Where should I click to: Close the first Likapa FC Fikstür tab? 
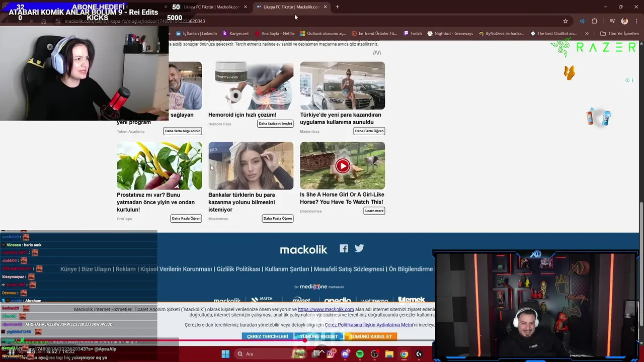246,7
